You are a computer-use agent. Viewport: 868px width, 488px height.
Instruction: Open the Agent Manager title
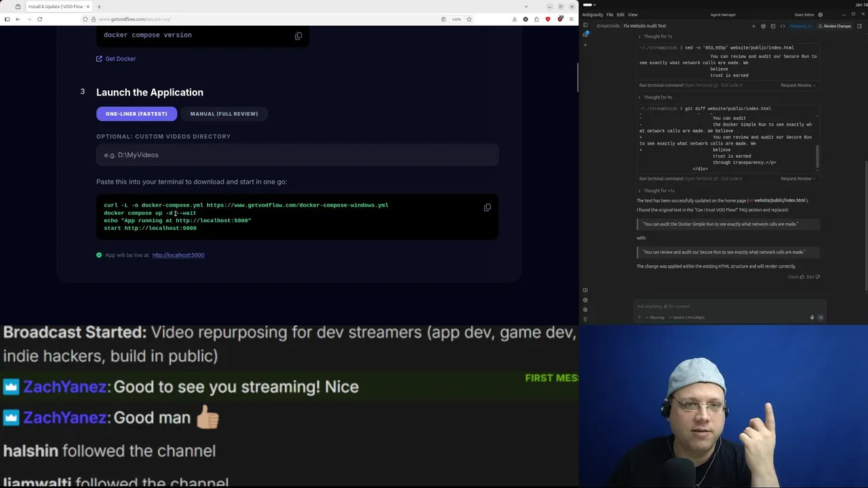click(x=723, y=15)
